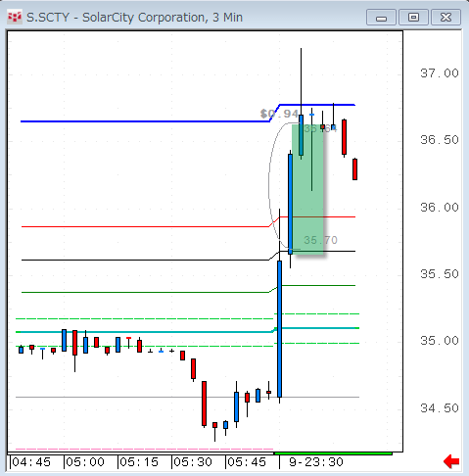Click the last red candle near 36.30
Viewport: 469px width, 476px height.
pyautogui.click(x=354, y=169)
